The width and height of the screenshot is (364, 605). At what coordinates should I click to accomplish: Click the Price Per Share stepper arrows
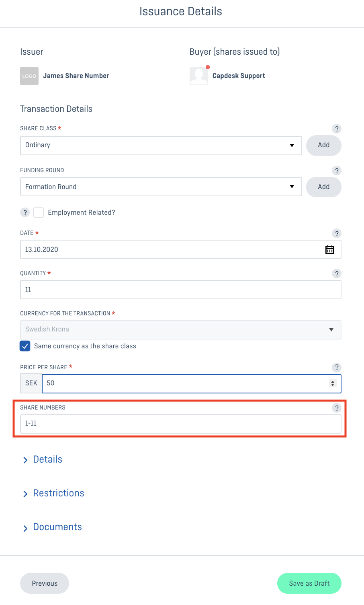click(x=332, y=383)
